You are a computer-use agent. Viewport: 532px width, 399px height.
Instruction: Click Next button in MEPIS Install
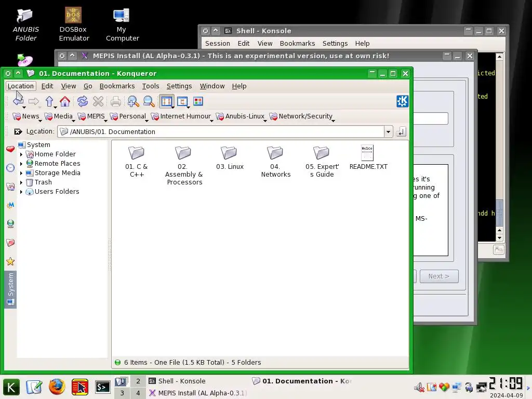(438, 276)
